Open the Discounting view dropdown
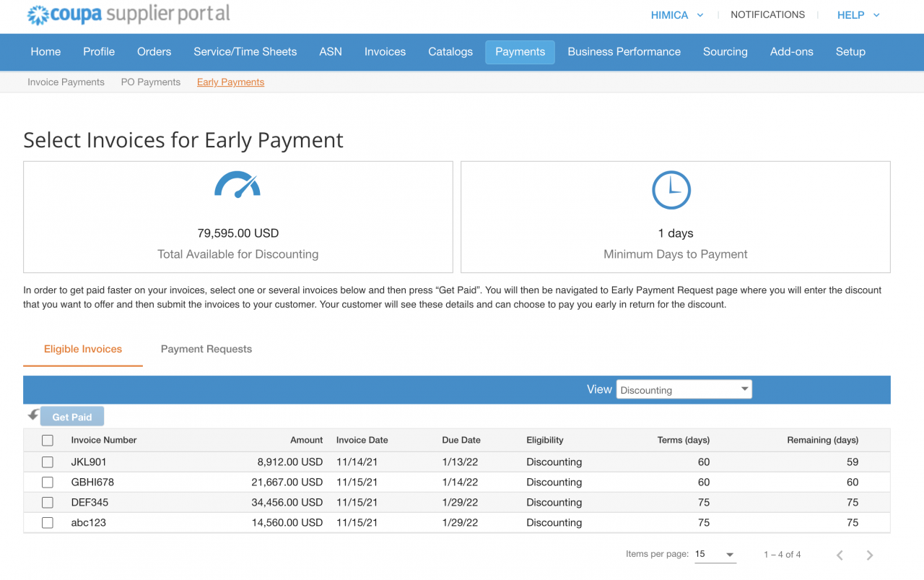Viewport: 924px width, 580px height. tap(683, 389)
